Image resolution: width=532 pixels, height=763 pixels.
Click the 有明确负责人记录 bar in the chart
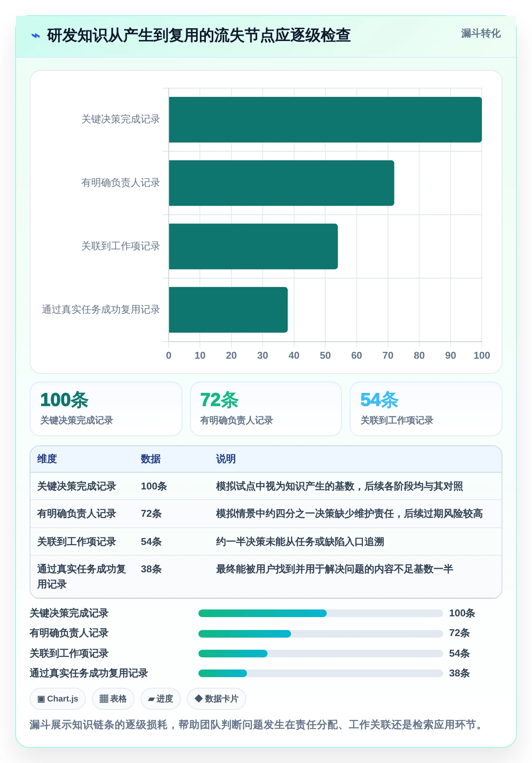(281, 183)
